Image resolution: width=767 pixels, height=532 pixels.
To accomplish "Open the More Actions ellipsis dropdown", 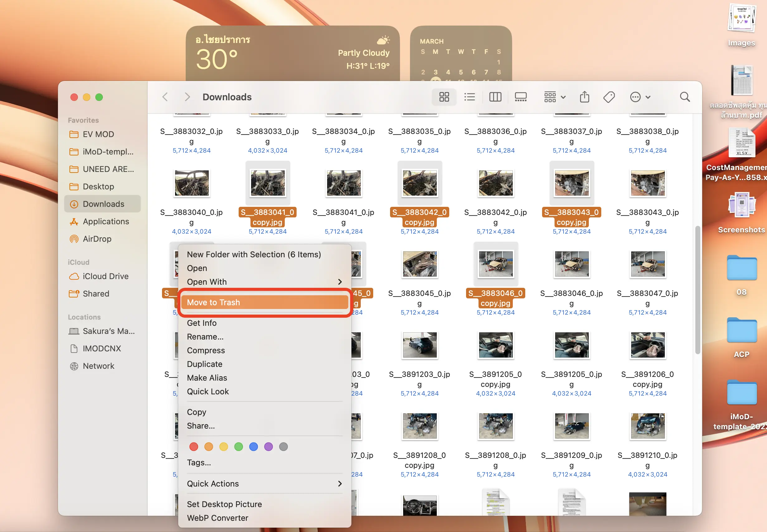I will pos(640,97).
